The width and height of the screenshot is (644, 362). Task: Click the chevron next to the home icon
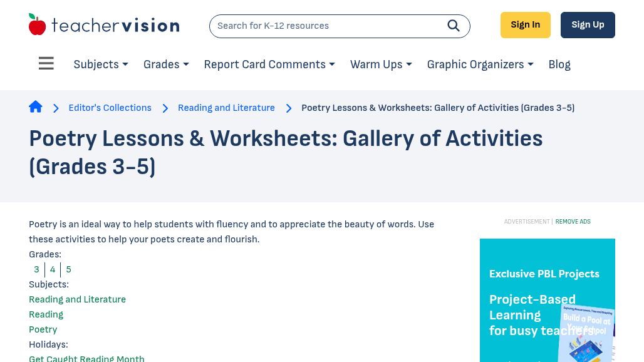(x=56, y=108)
